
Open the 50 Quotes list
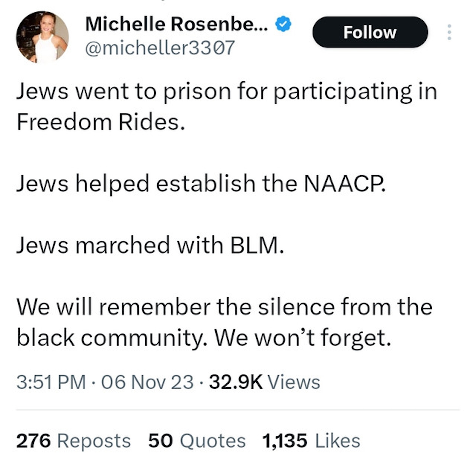click(197, 441)
